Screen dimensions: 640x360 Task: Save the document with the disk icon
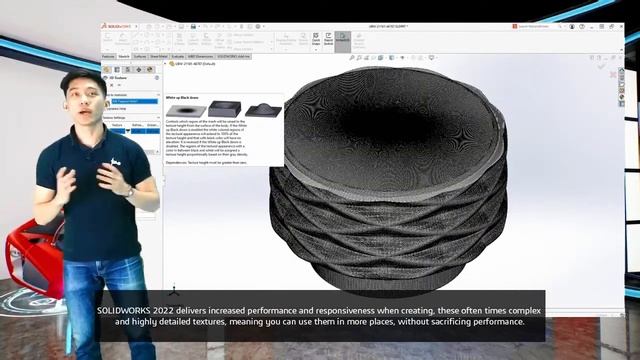pyautogui.click(x=193, y=27)
